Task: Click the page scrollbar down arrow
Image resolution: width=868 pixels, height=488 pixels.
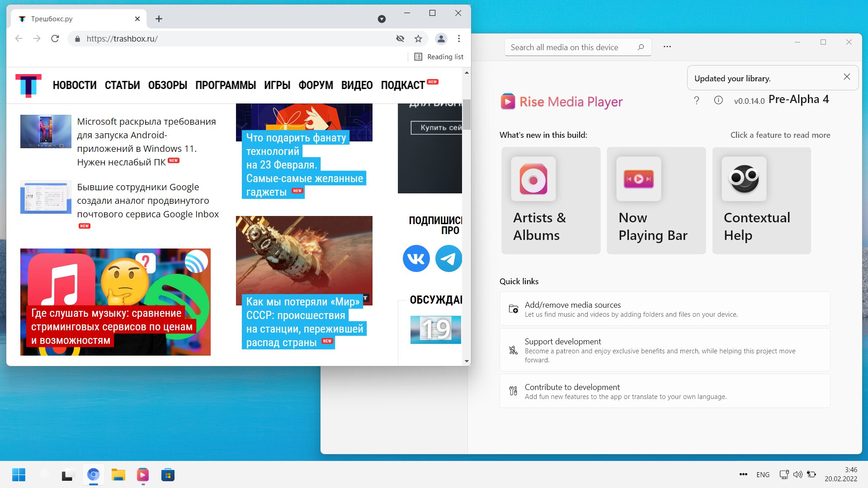Action: pos(467,361)
